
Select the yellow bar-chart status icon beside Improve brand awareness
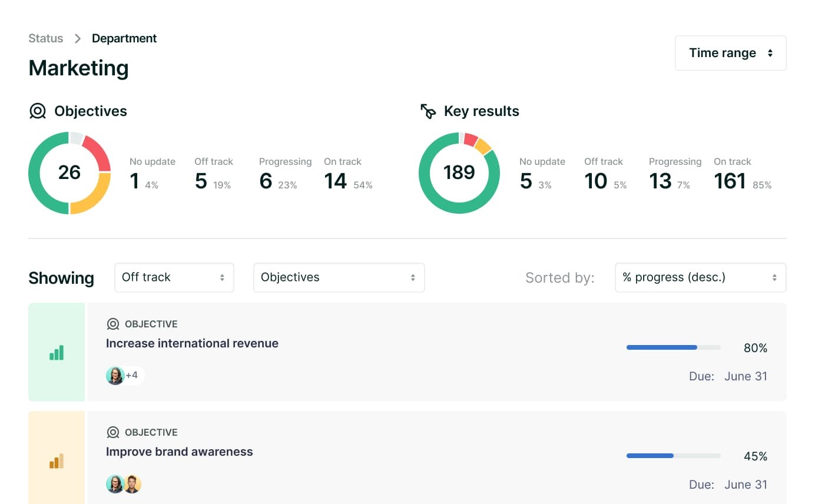56,460
